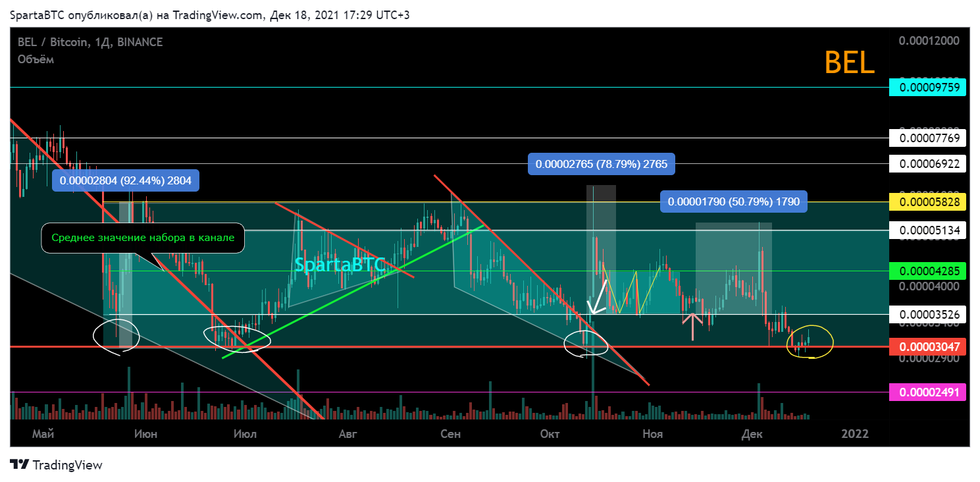Select the cyan 0.00009759 price label
Screen dimensions: 980x482
pos(927,87)
